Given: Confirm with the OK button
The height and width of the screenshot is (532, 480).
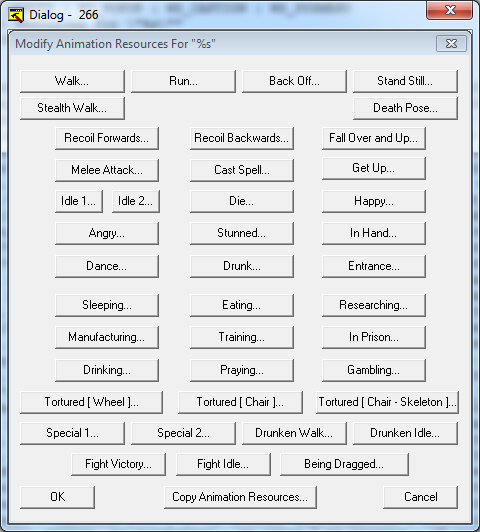Looking at the screenshot, I should [57, 497].
